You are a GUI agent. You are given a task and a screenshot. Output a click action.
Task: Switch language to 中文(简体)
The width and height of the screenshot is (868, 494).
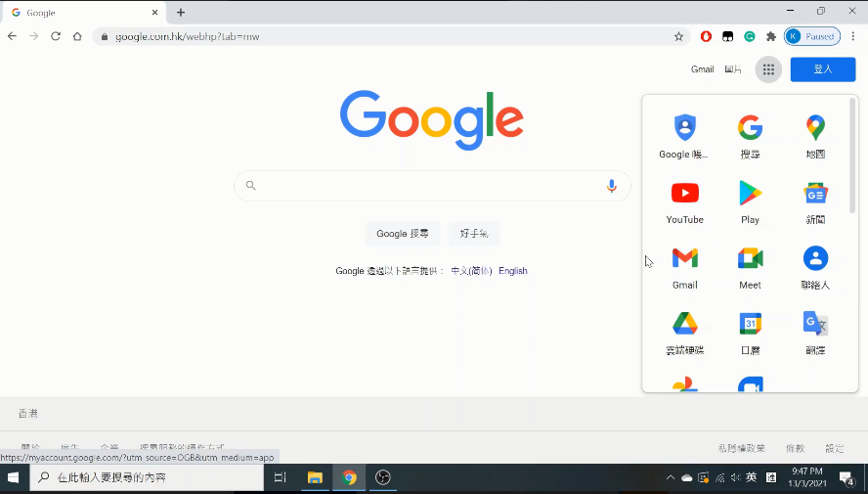tap(472, 271)
